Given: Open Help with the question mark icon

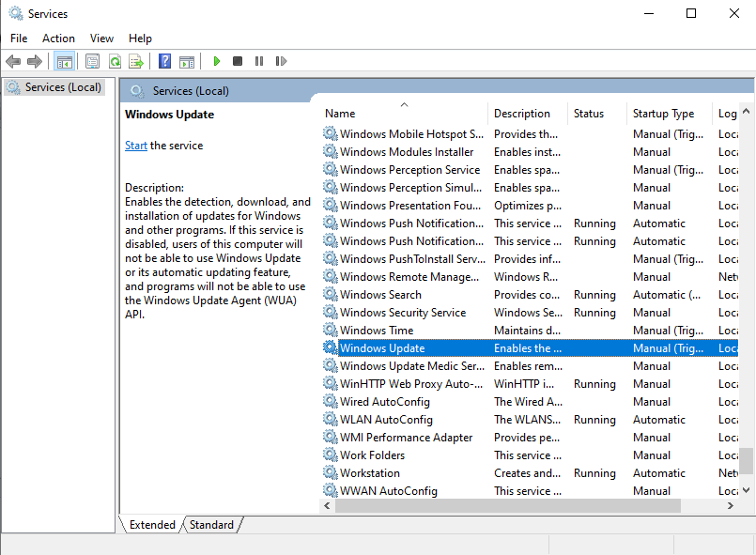Looking at the screenshot, I should tap(165, 61).
